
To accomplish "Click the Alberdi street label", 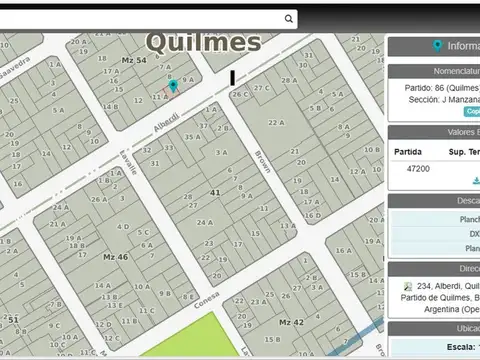I will (166, 122).
